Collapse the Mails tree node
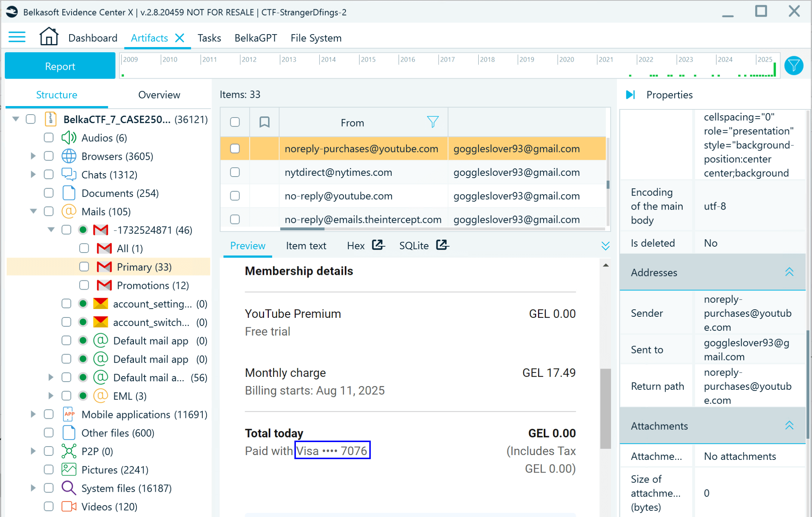 33,211
